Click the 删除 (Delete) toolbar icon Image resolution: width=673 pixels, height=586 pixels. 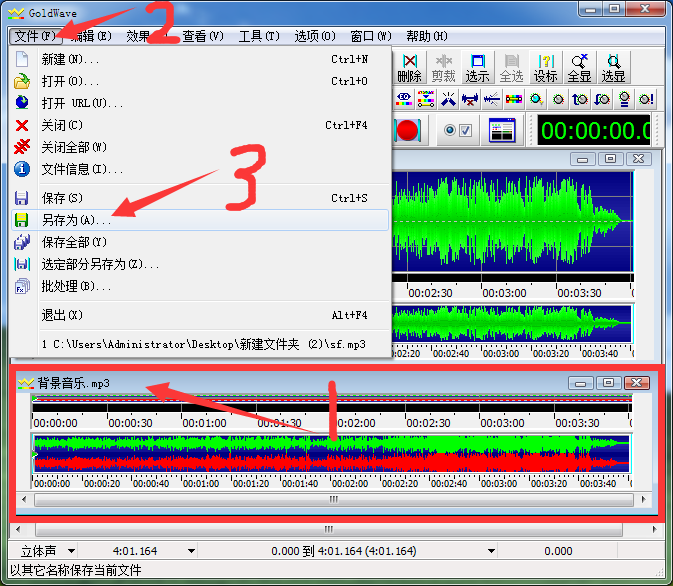pos(409,67)
